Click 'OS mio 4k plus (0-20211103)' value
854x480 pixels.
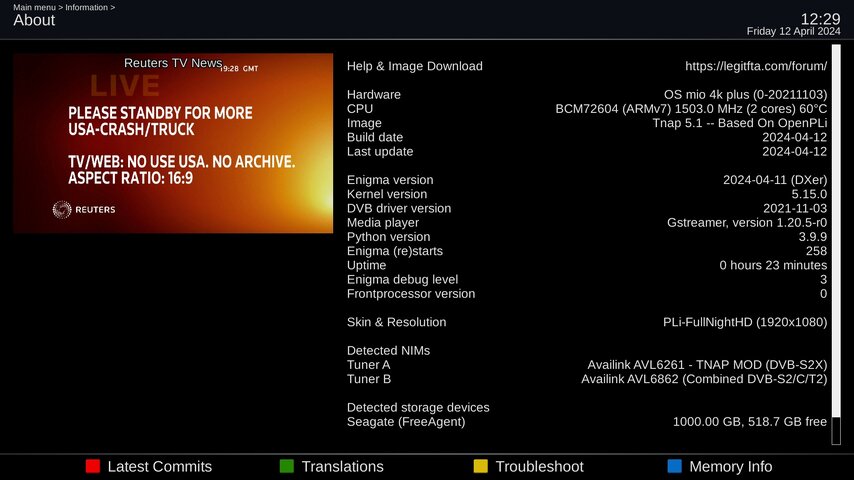click(745, 94)
